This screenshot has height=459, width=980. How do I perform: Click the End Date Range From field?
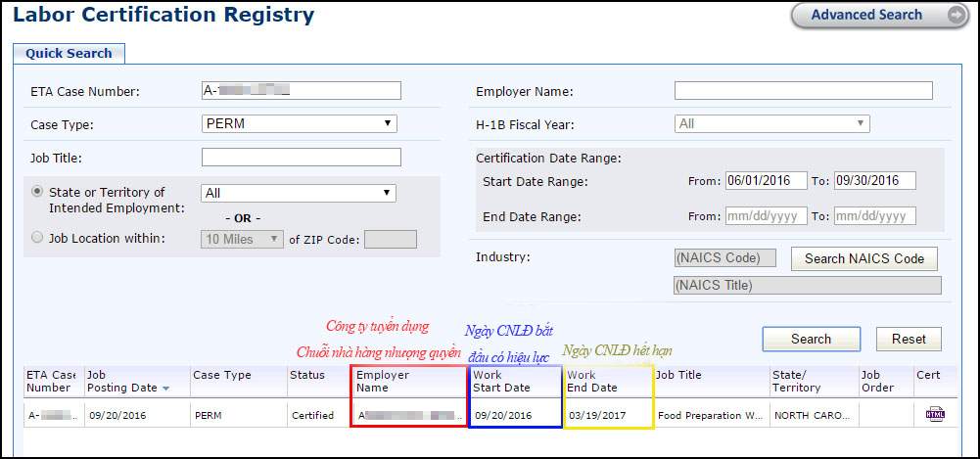(766, 216)
